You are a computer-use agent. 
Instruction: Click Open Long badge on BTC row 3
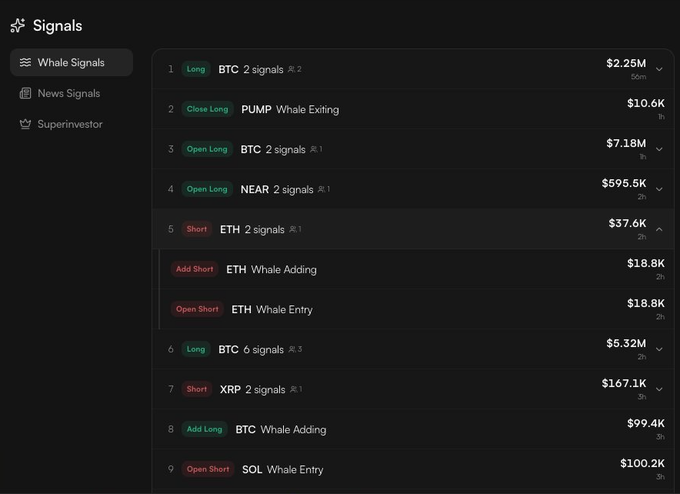tap(207, 149)
